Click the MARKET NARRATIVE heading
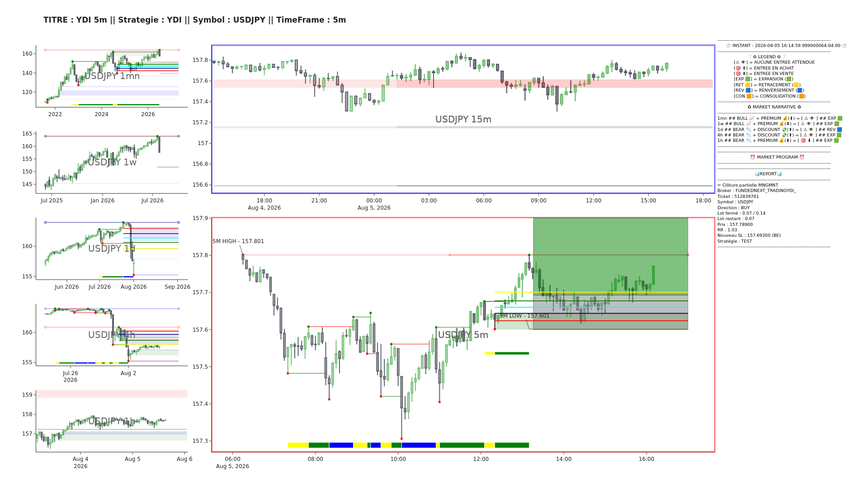The height and width of the screenshot is (488, 868). pyautogui.click(x=774, y=107)
